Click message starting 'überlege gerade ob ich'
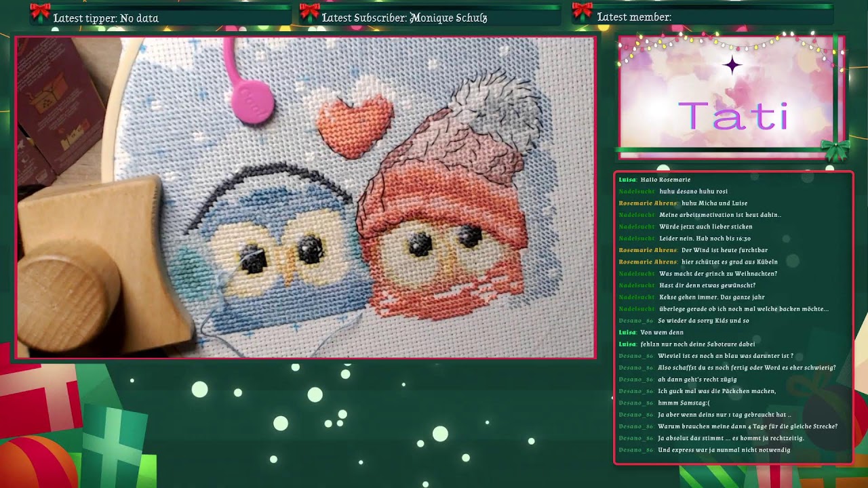Screen dimensions: 868x488 pos(744,309)
